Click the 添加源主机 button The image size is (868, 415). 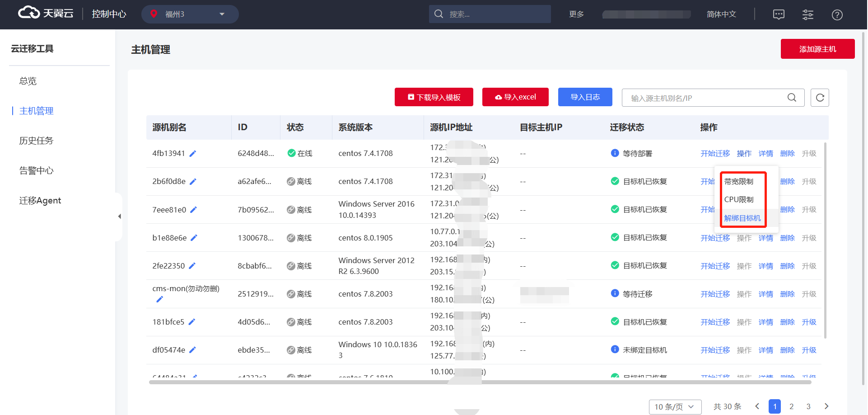click(x=817, y=49)
